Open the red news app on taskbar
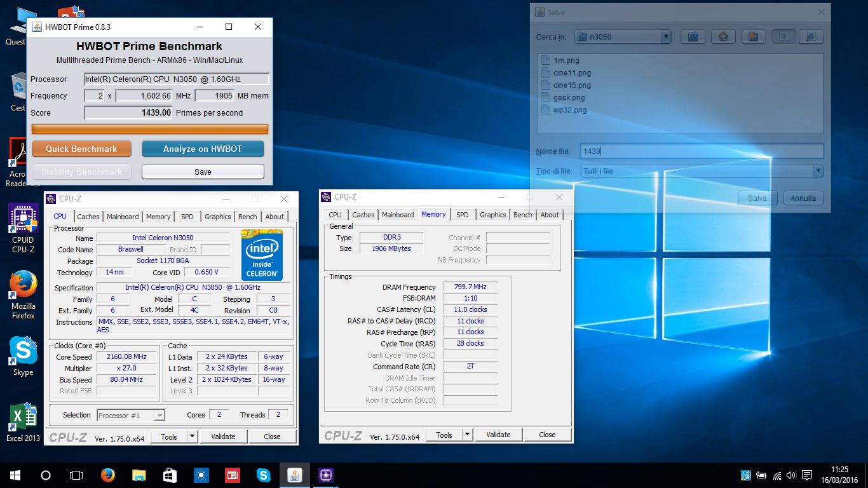The width and height of the screenshot is (868, 488). [x=232, y=475]
